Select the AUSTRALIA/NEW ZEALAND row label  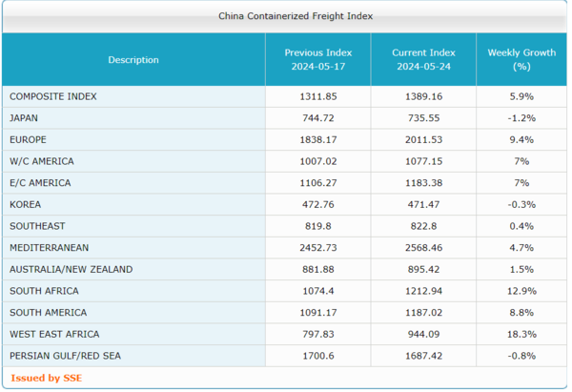pos(71,269)
